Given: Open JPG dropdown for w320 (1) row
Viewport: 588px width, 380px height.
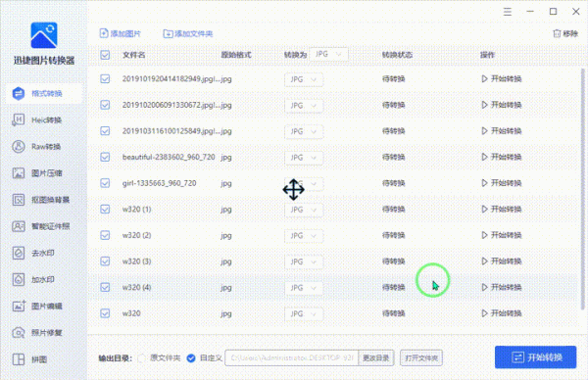Looking at the screenshot, I should [x=304, y=210].
